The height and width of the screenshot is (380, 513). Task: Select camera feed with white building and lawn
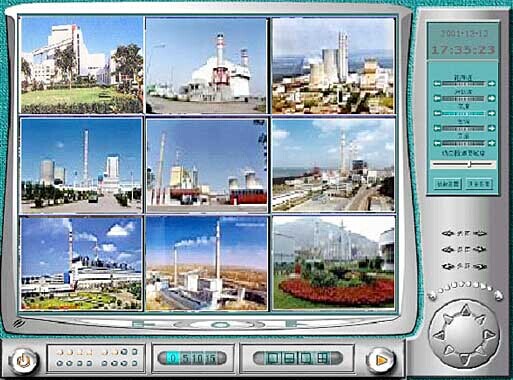click(82, 65)
